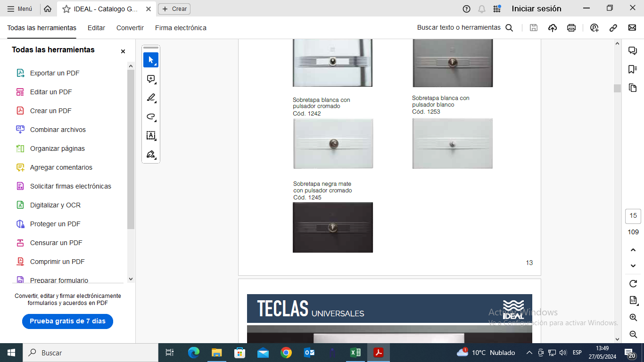The width and height of the screenshot is (644, 362).
Task: Click the print document icon
Action: click(571, 28)
